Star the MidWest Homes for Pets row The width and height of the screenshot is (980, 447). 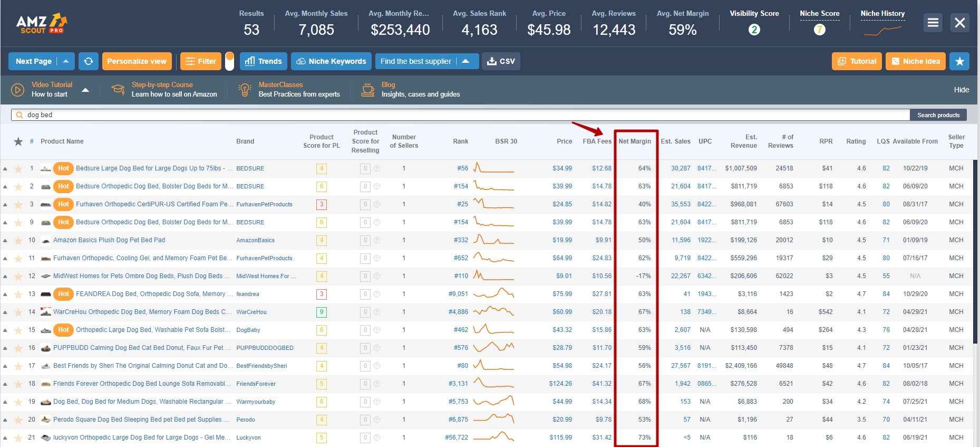click(18, 277)
